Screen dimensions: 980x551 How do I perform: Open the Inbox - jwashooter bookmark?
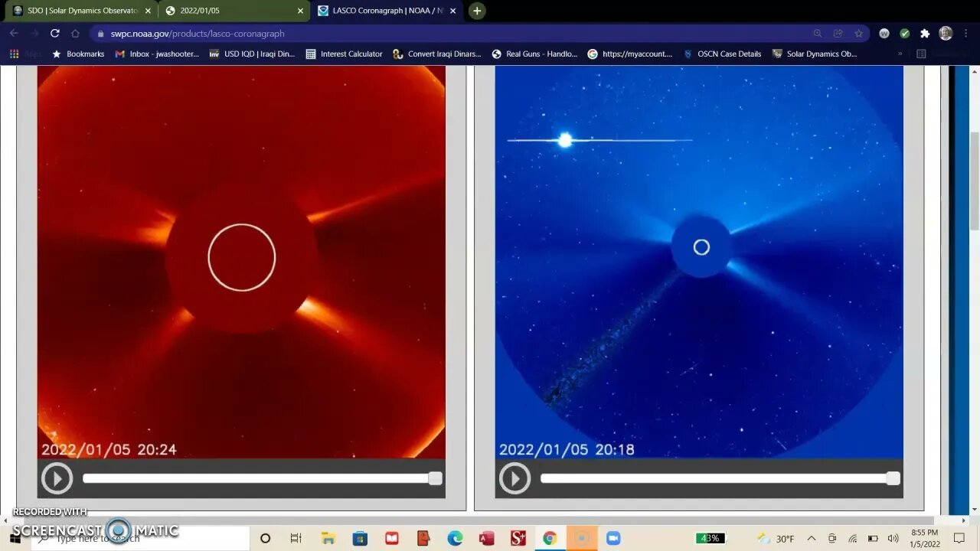(157, 54)
